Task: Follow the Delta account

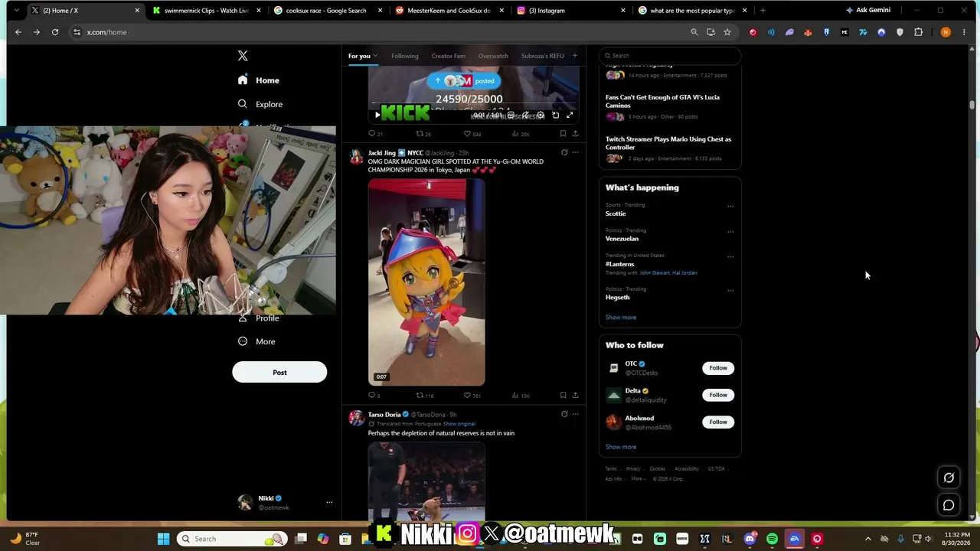Action: tap(718, 395)
